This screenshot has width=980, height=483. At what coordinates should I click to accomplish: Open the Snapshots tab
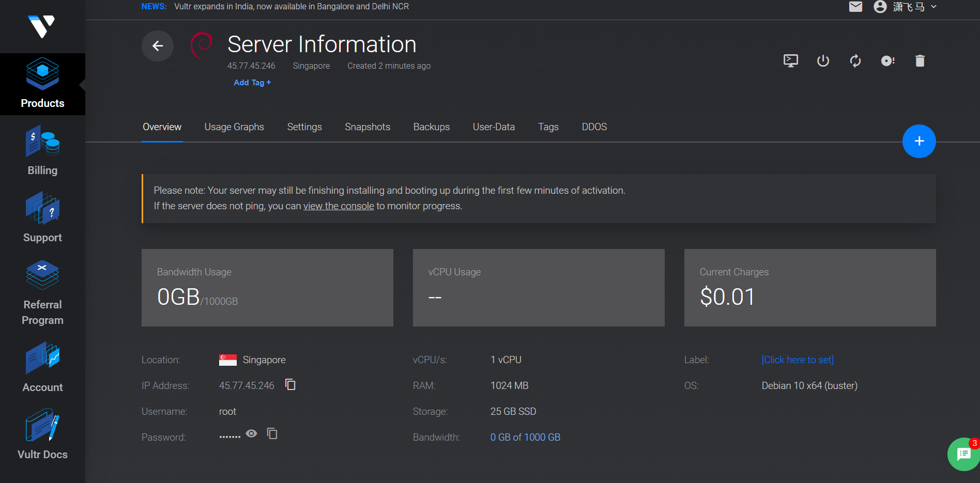367,127
